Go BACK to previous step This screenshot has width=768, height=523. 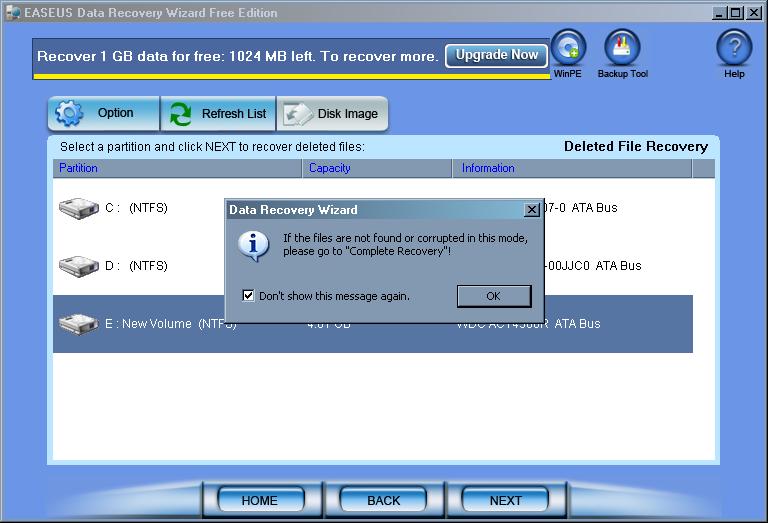[383, 500]
